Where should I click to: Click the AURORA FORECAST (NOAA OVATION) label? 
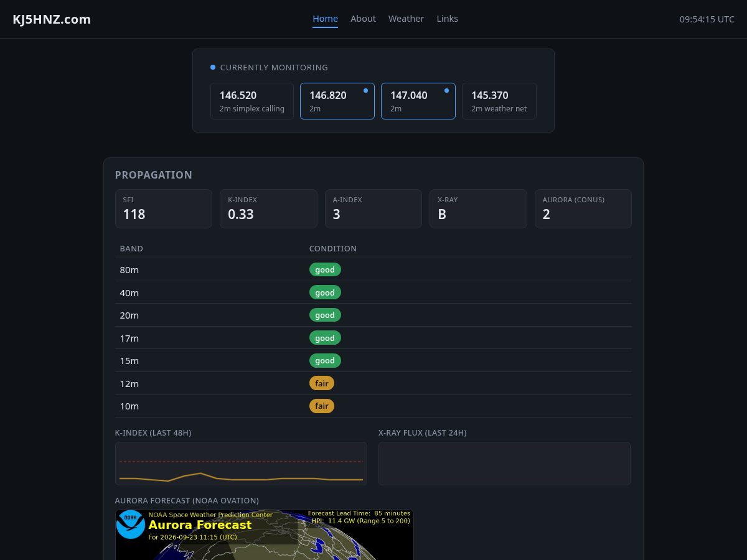click(x=187, y=500)
